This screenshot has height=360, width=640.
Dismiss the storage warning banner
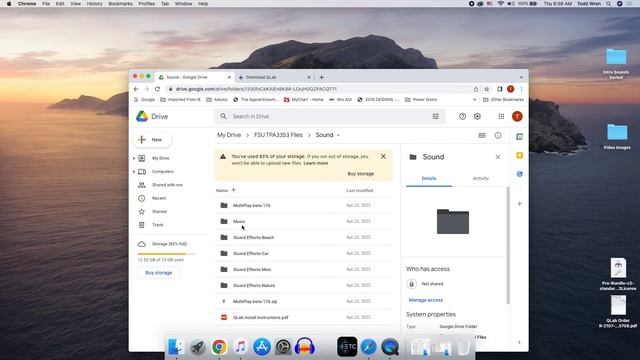(x=383, y=156)
